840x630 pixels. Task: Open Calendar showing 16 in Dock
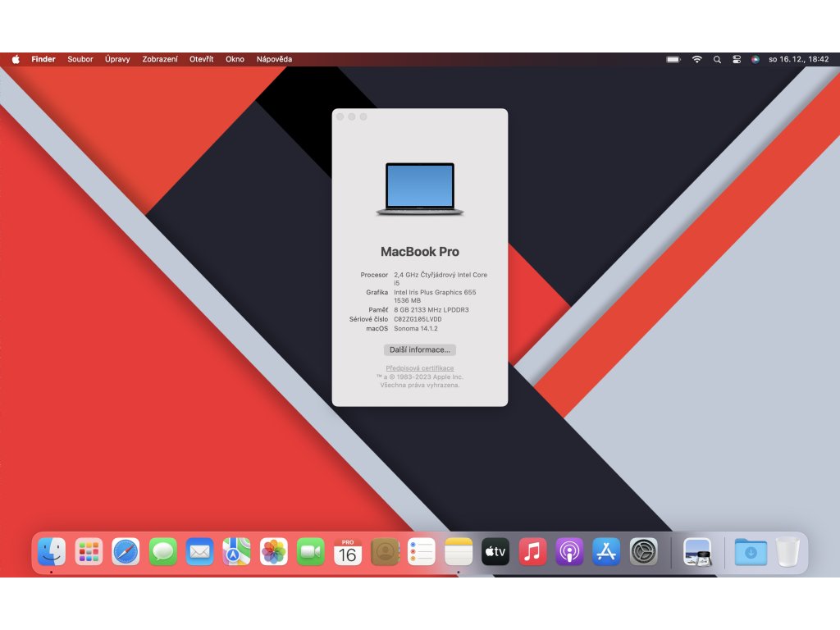pyautogui.click(x=348, y=551)
